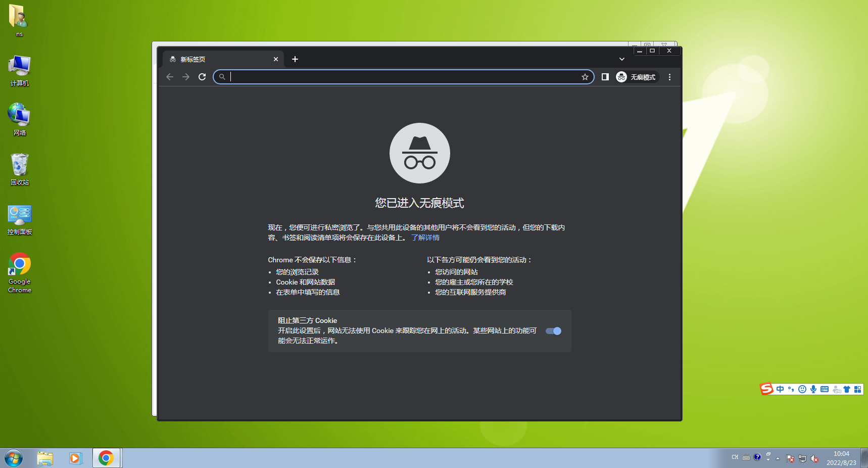Disable the block third-party Cookie switch
Image resolution: width=868 pixels, height=468 pixels.
tap(553, 331)
